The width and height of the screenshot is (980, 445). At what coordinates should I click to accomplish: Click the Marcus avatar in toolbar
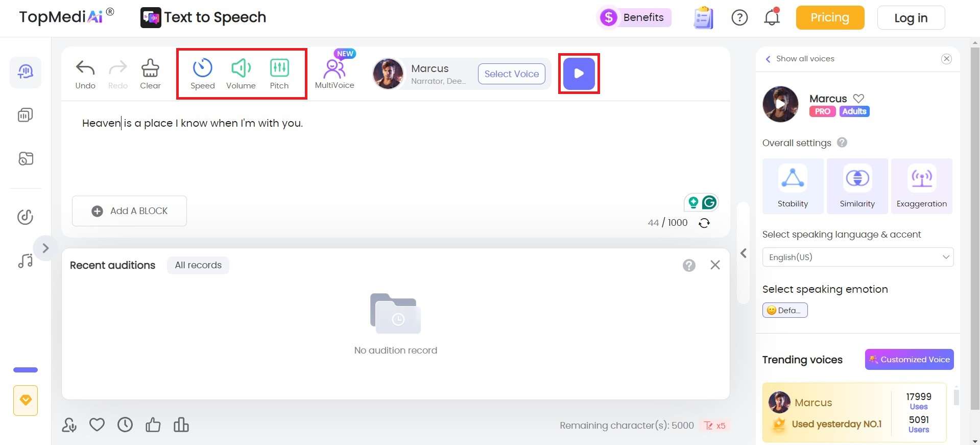pos(388,74)
